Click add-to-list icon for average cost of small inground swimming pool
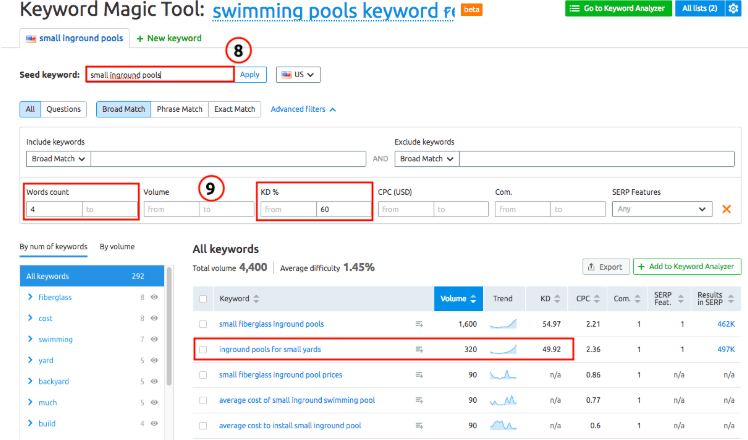The image size is (748, 440). [x=419, y=400]
